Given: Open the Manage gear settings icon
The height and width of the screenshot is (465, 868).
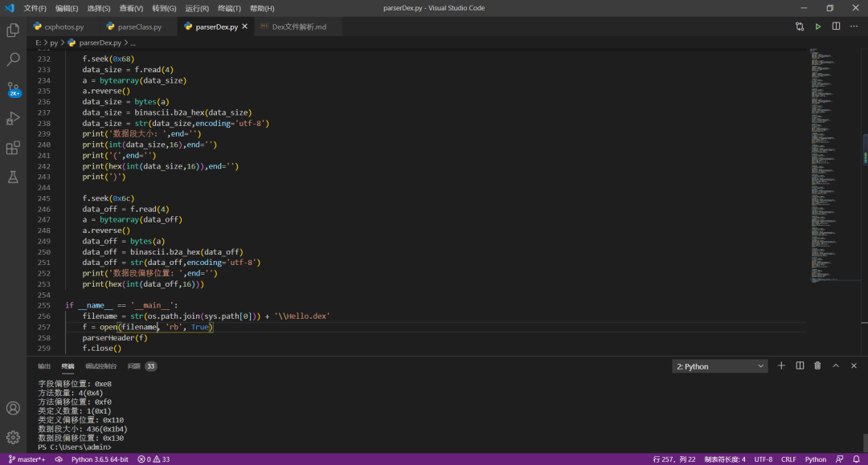Looking at the screenshot, I should tap(13, 438).
